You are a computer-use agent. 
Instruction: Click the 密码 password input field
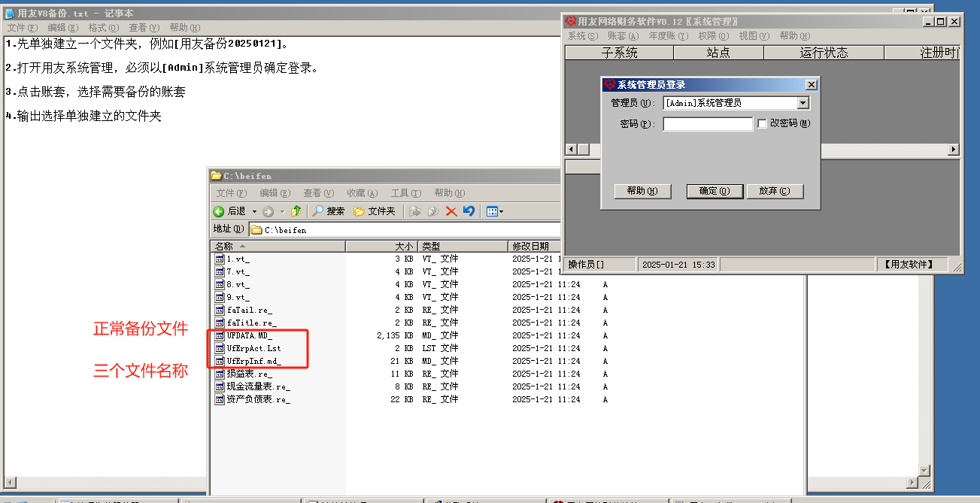point(708,124)
